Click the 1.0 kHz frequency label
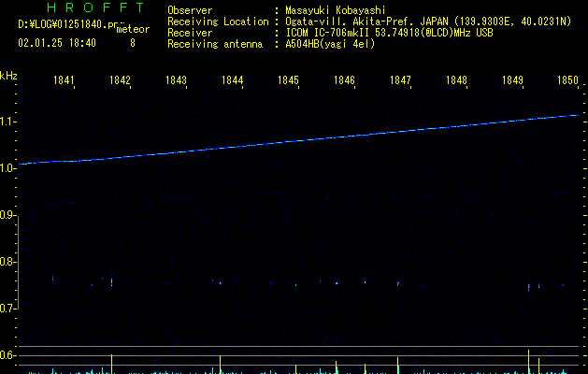Image resolution: width=588 pixels, height=374 pixels. [7, 168]
